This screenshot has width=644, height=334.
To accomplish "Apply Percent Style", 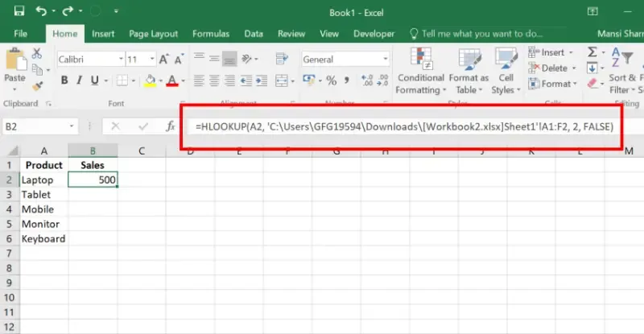I will pyautogui.click(x=331, y=80).
